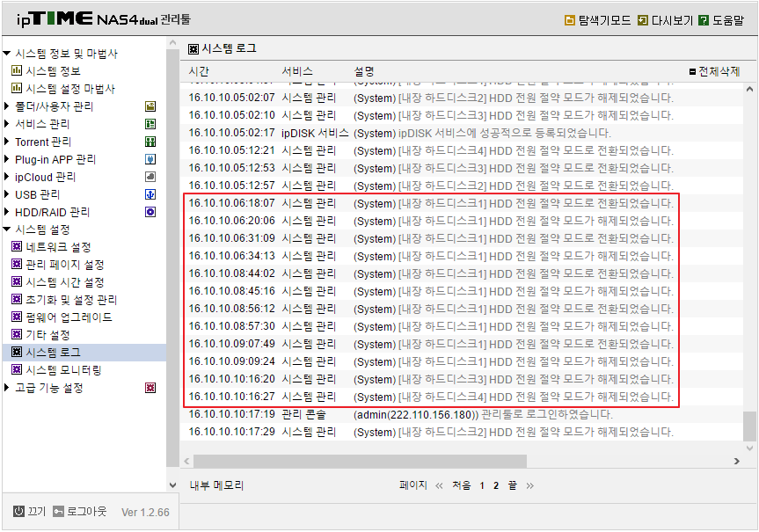Click the log scrollbar up arrow

(749, 90)
